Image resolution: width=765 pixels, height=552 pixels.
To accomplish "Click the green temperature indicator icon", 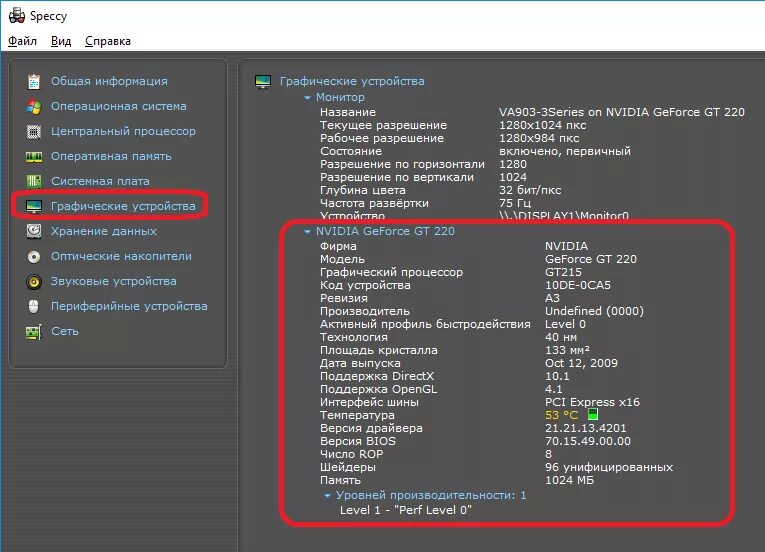I will pos(592,414).
